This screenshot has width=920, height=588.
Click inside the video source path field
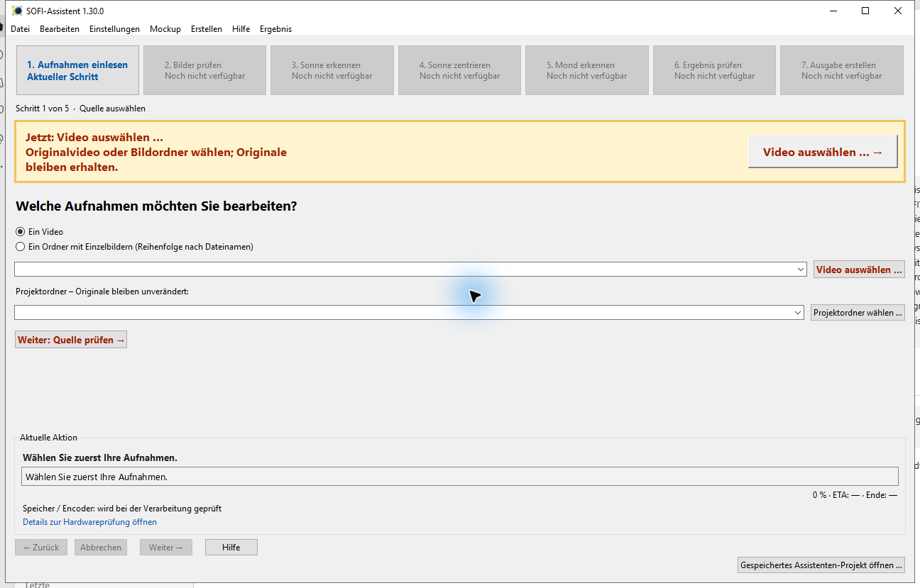pyautogui.click(x=405, y=270)
